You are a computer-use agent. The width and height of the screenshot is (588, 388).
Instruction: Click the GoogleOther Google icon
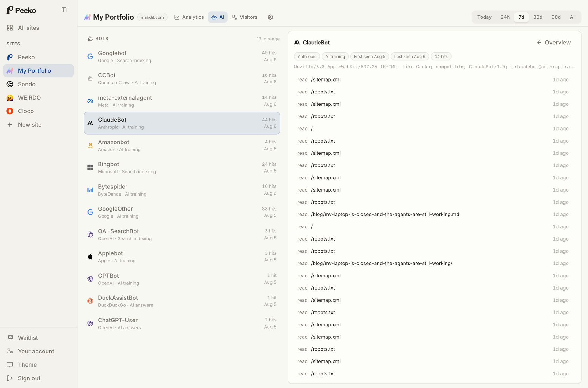click(x=90, y=212)
